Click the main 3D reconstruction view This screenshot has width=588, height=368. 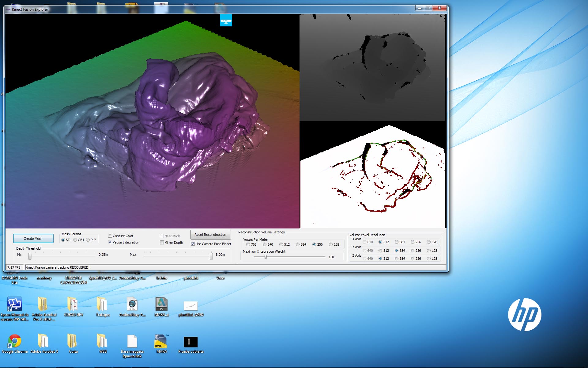click(x=153, y=121)
